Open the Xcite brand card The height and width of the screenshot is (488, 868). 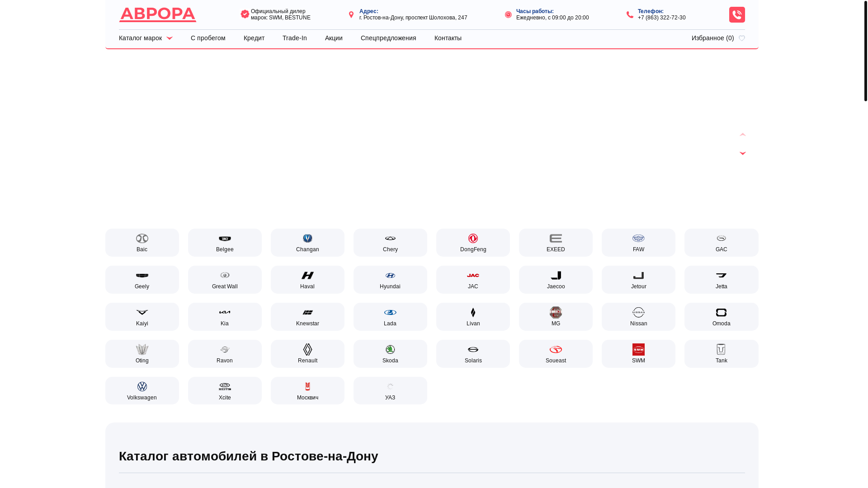(225, 391)
